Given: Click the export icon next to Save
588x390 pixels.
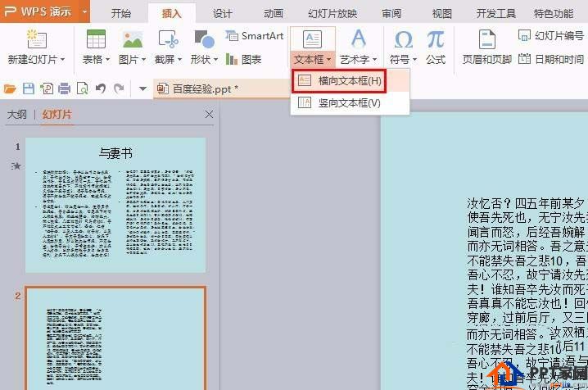Looking at the screenshot, I should click(x=47, y=88).
